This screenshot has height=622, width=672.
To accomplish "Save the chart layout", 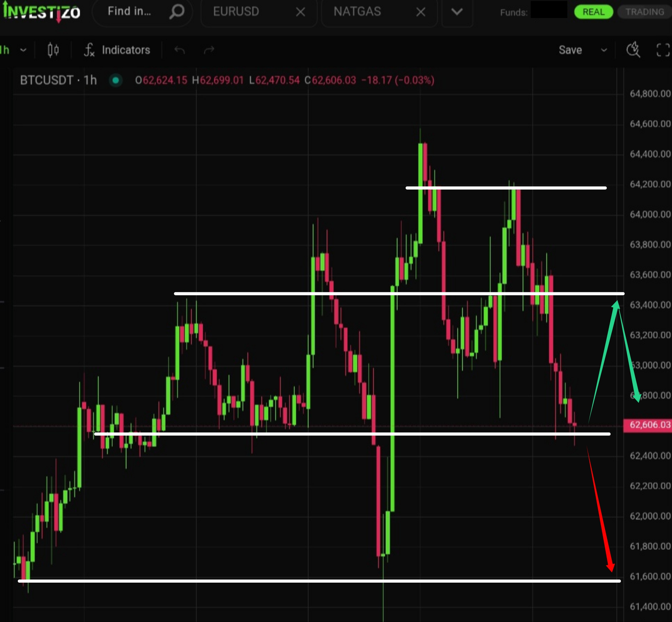I will click(x=570, y=50).
